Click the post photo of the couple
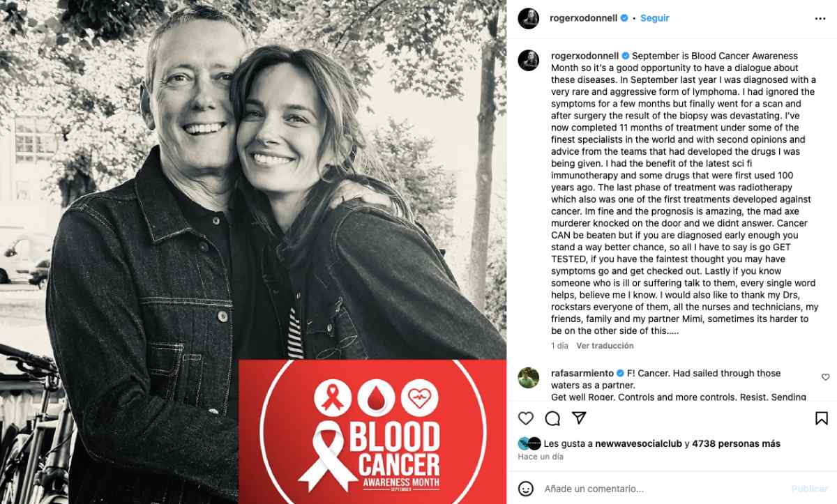Viewport: 837px width, 504px height. (253, 252)
